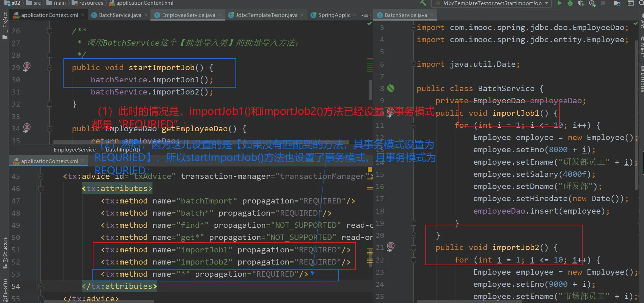The width and height of the screenshot is (644, 303).
Task: Close the left BatchService.java tab
Action: (x=146, y=15)
